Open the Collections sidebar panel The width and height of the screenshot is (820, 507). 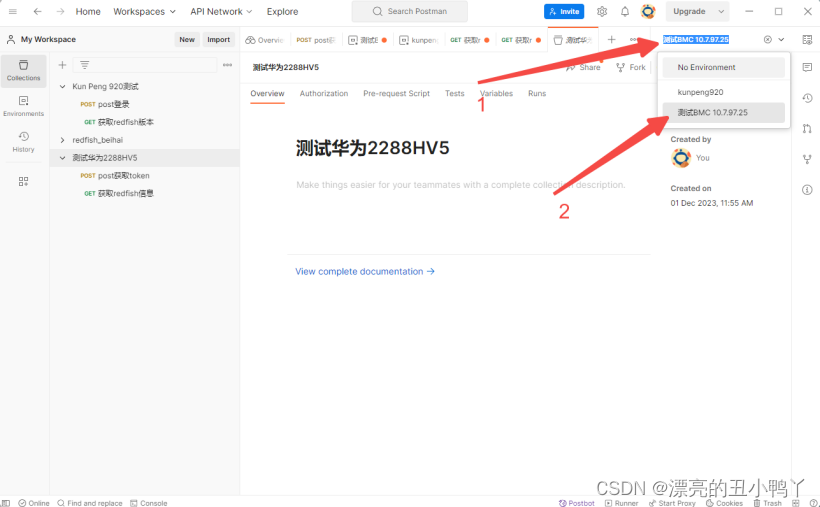point(24,70)
